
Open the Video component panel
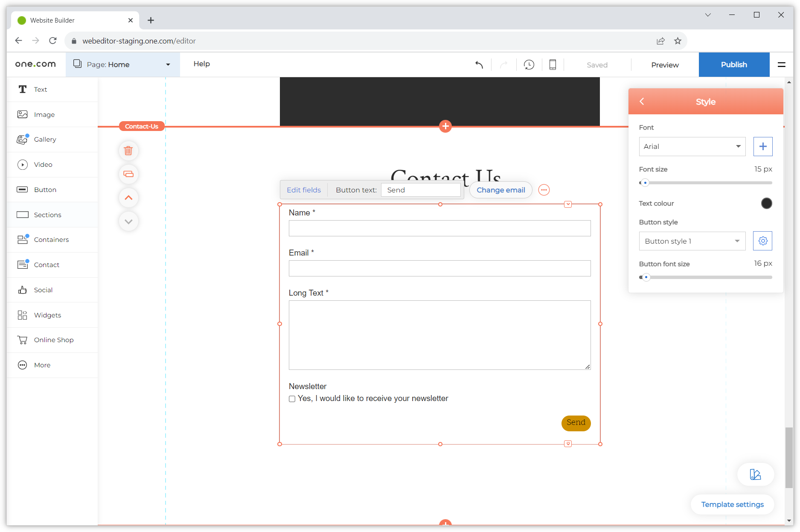coord(52,165)
